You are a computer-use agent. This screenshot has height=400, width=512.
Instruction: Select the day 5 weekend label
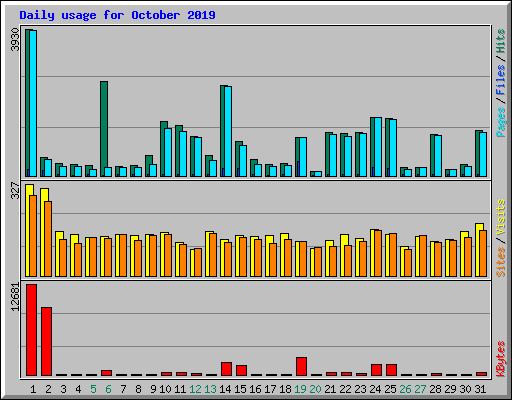93,389
